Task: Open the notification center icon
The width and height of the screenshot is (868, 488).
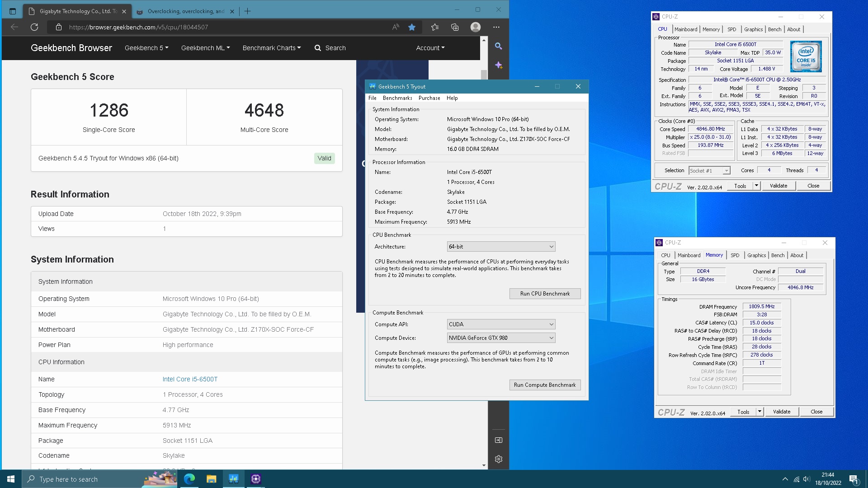Action: click(x=854, y=479)
